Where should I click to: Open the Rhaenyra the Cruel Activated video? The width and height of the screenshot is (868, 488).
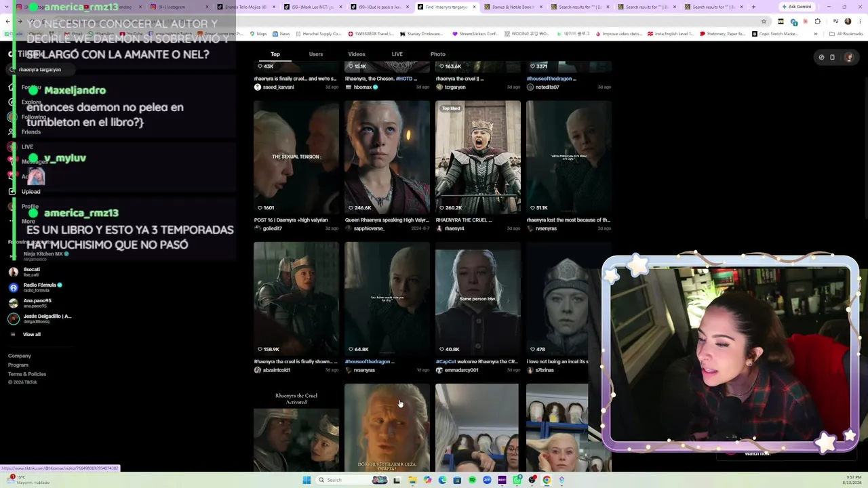click(296, 428)
